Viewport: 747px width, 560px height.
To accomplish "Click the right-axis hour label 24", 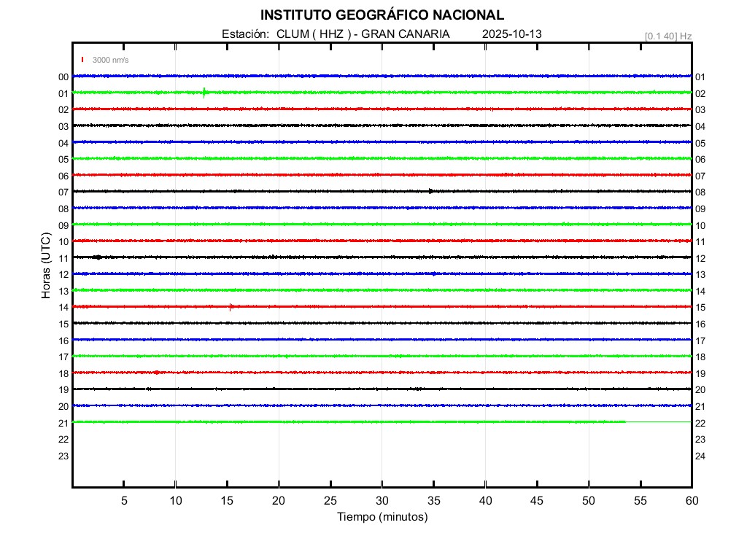I will 700,456.
